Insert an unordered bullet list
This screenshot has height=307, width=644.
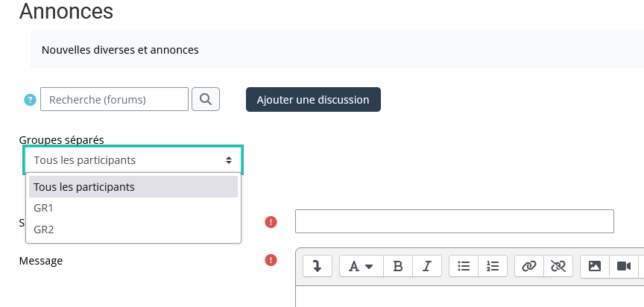pyautogui.click(x=464, y=266)
